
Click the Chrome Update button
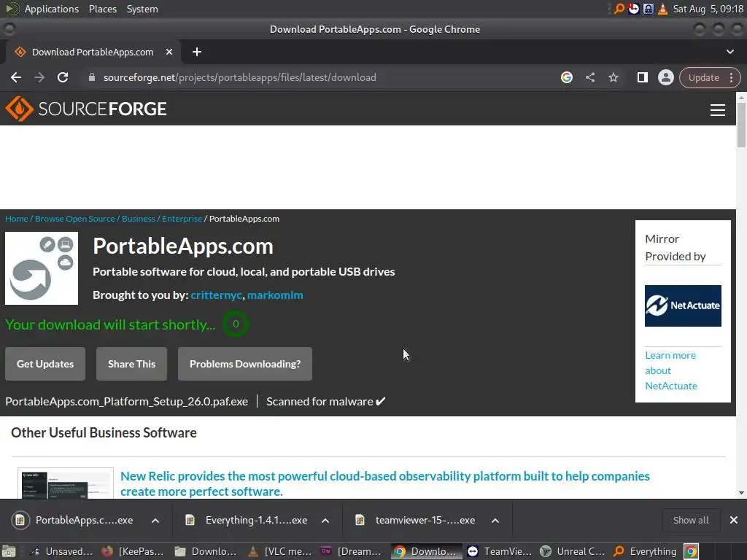tap(704, 77)
